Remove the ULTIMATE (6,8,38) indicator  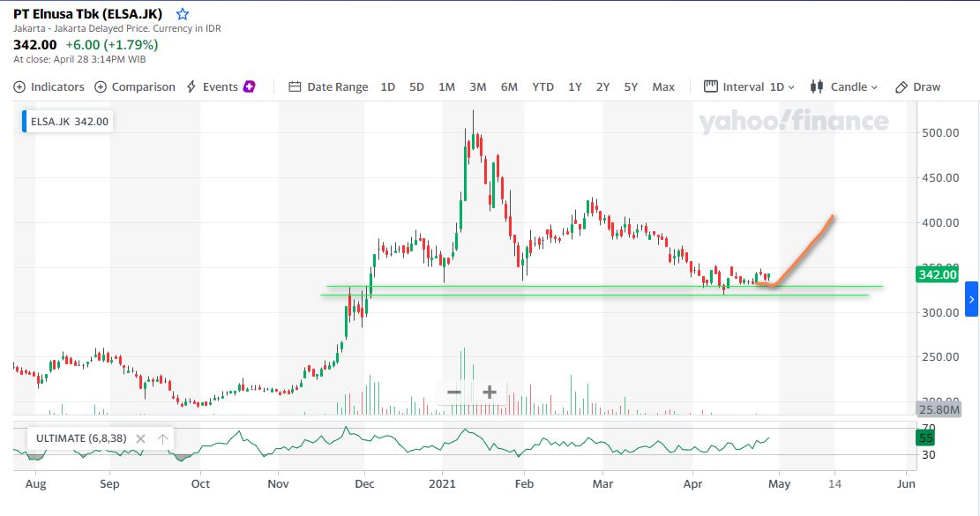(x=140, y=438)
